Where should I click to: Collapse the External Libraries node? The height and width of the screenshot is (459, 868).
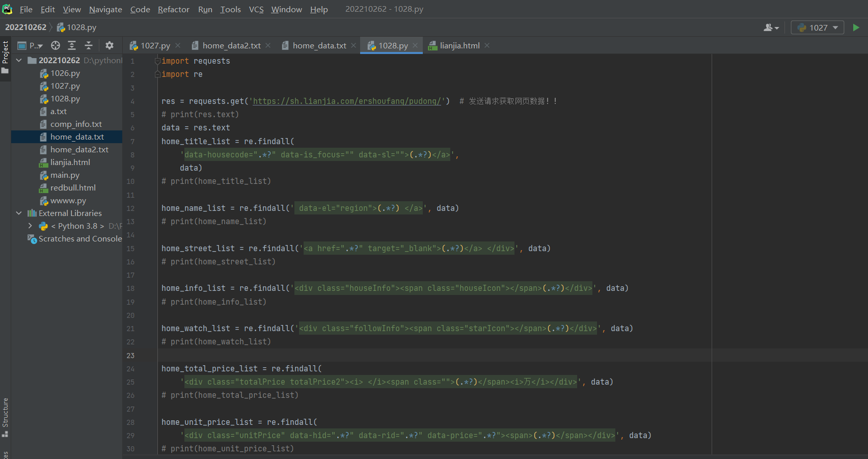(19, 213)
